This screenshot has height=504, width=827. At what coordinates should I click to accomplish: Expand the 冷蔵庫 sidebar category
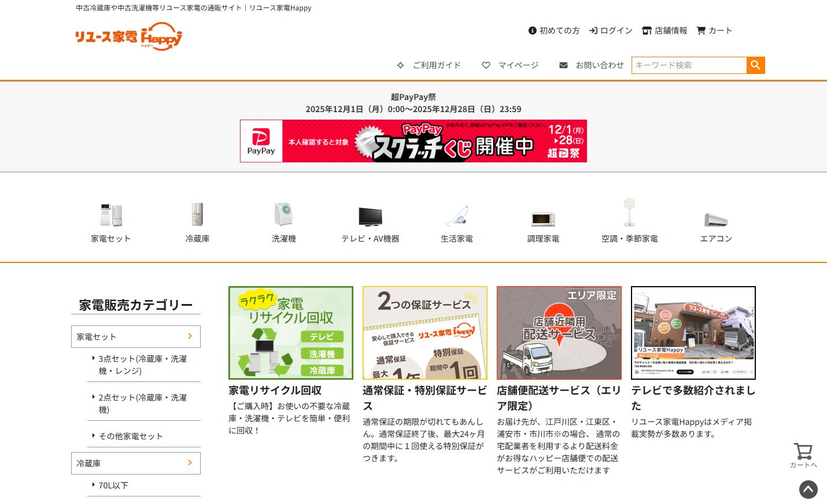[x=135, y=463]
